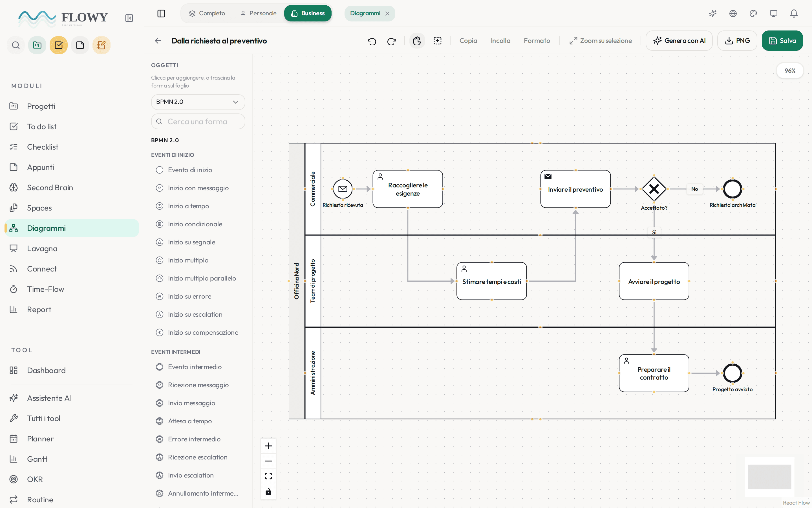Open Assistente AI tool

coord(72,398)
